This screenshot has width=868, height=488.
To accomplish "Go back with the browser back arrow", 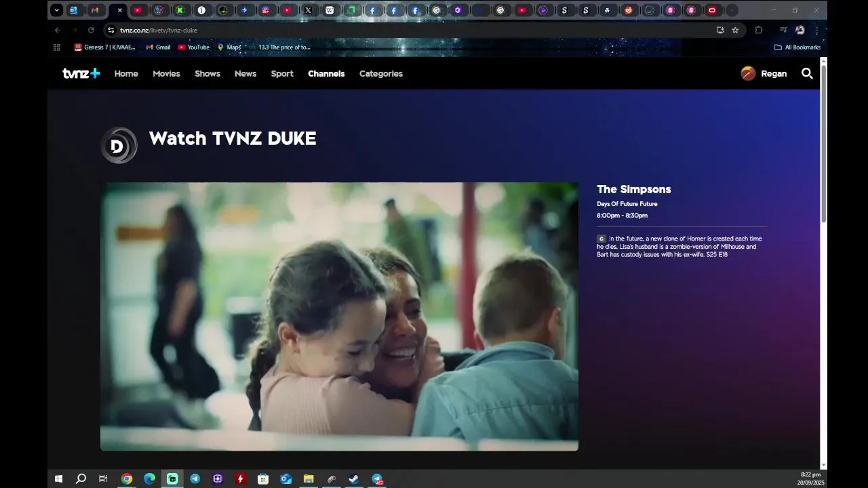I will [x=57, y=30].
